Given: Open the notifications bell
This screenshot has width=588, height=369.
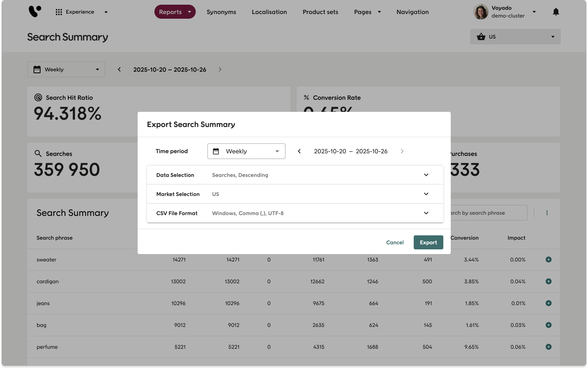Looking at the screenshot, I should click(556, 12).
